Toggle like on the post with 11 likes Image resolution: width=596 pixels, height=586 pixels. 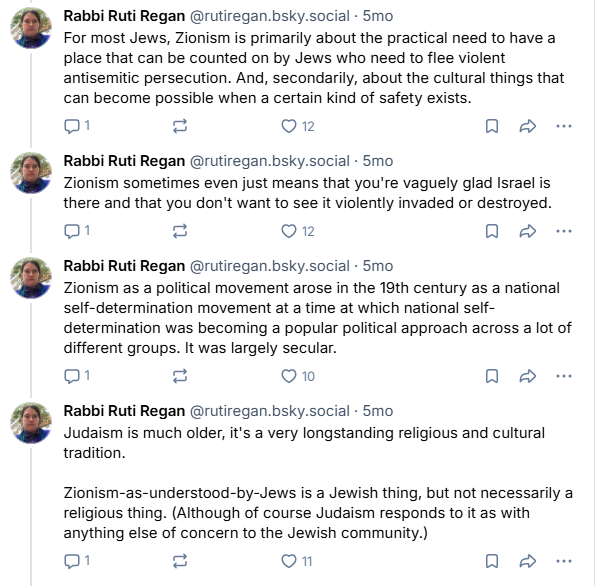coord(296,561)
